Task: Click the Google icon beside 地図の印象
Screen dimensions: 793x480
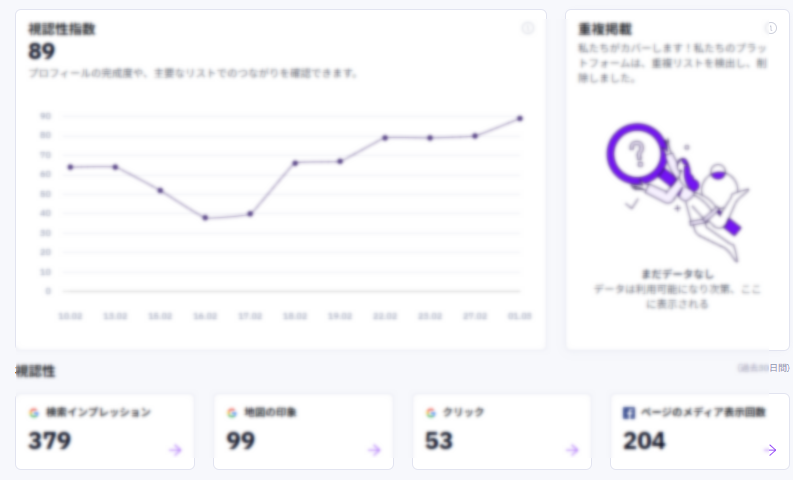Action: [232, 412]
